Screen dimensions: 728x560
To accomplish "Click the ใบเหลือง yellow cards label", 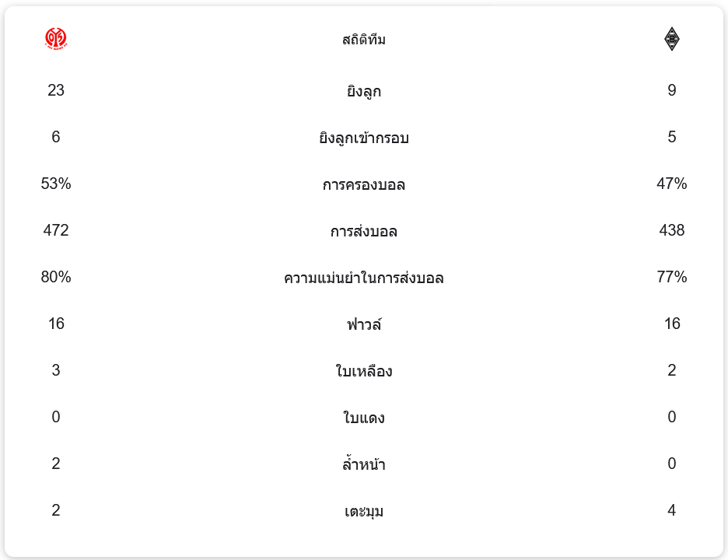I will pyautogui.click(x=364, y=371).
